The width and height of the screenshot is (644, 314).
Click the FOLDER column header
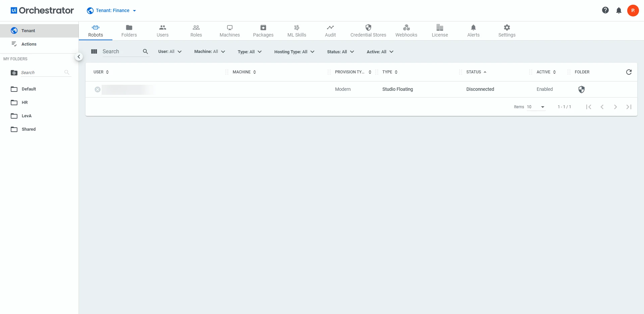point(582,72)
